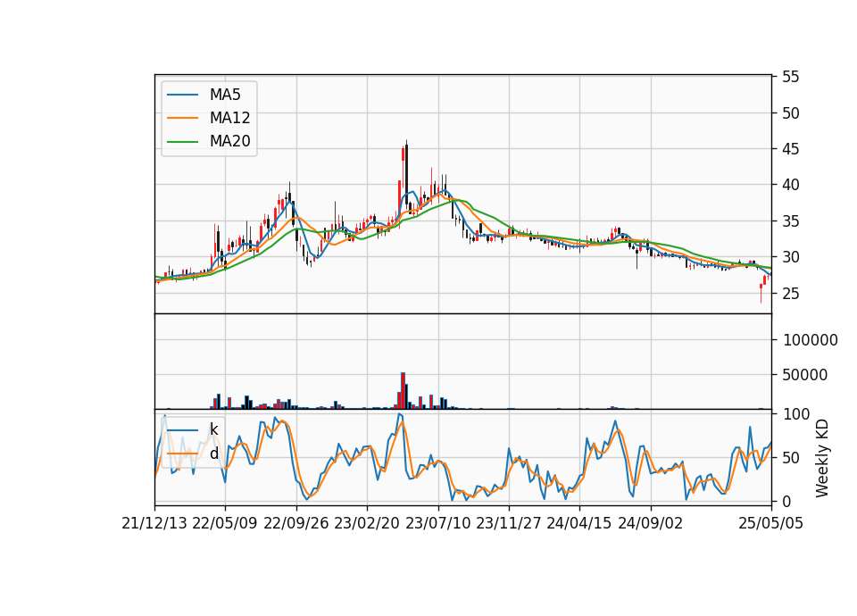Click the 22/05/09 date axis label
Viewport: 857px width, 616px height.
(225, 523)
